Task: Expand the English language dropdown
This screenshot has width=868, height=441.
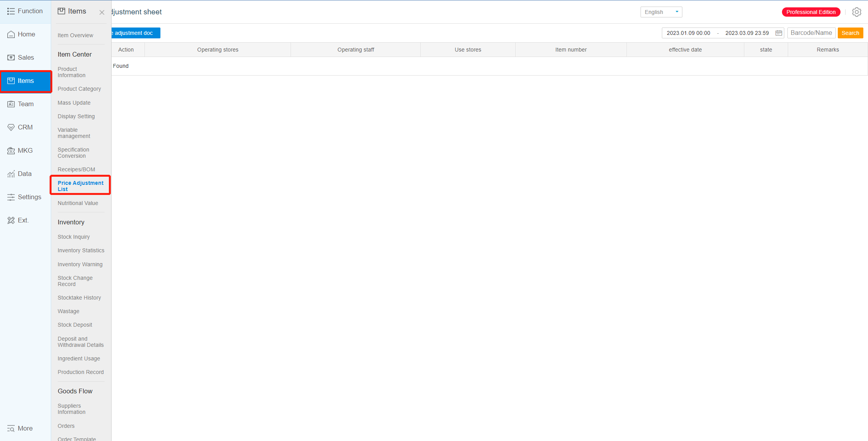Action: (661, 12)
